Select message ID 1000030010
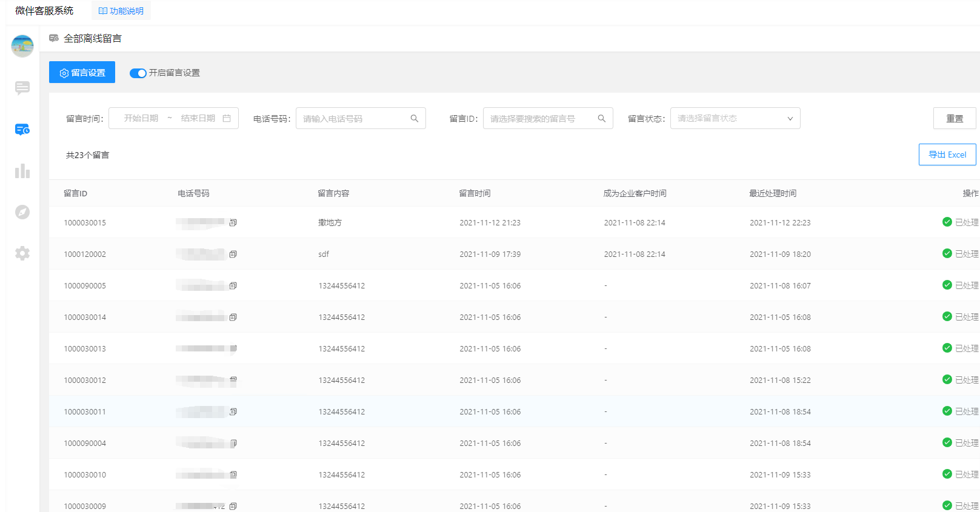Image resolution: width=980 pixels, height=512 pixels. [85, 474]
